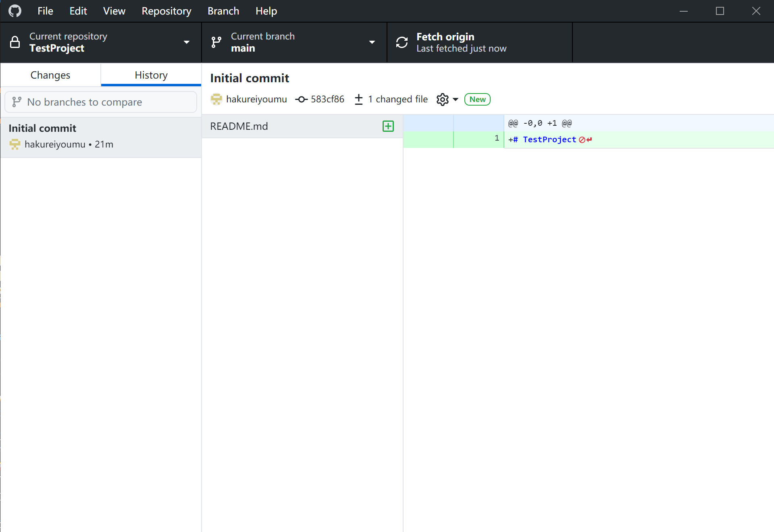Switch to the Changes tab
The height and width of the screenshot is (532, 774).
pyautogui.click(x=50, y=75)
